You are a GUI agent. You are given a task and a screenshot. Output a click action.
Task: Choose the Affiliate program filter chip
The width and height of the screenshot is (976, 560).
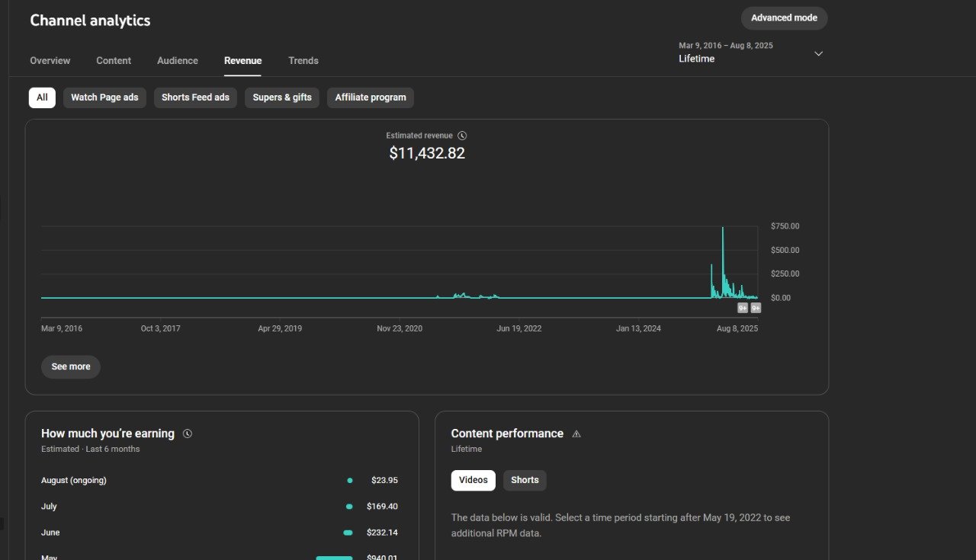[371, 98]
